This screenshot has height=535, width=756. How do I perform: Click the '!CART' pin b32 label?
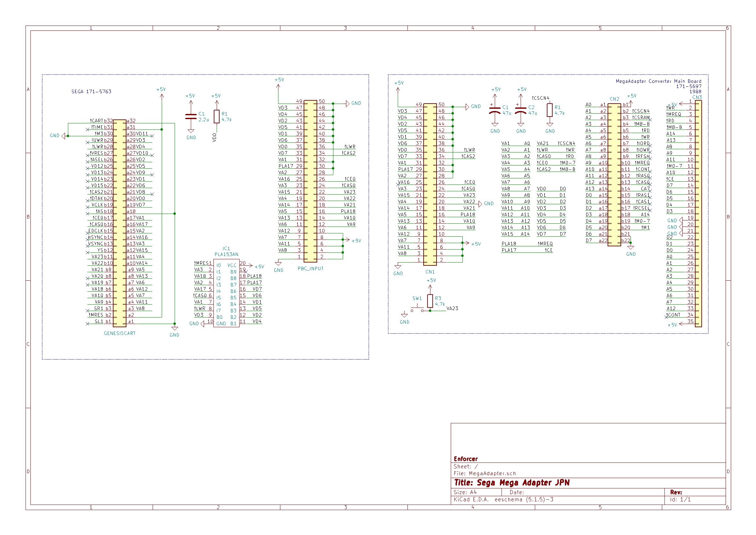click(x=96, y=121)
